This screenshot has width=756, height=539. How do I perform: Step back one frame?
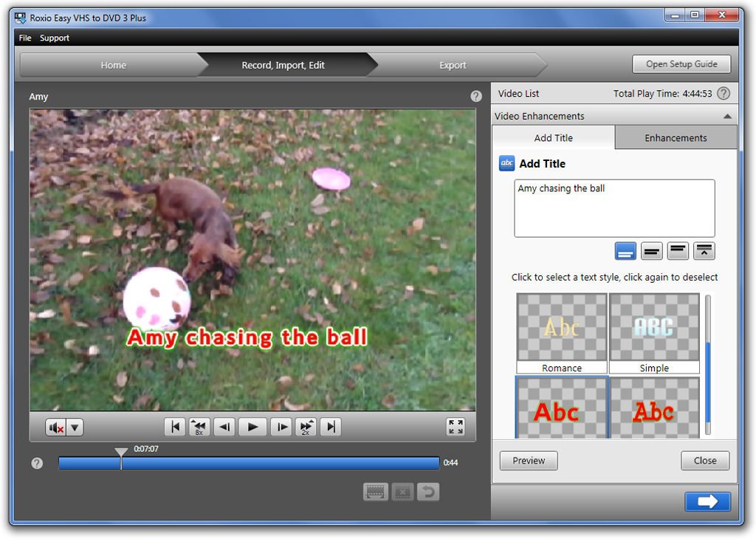[224, 427]
